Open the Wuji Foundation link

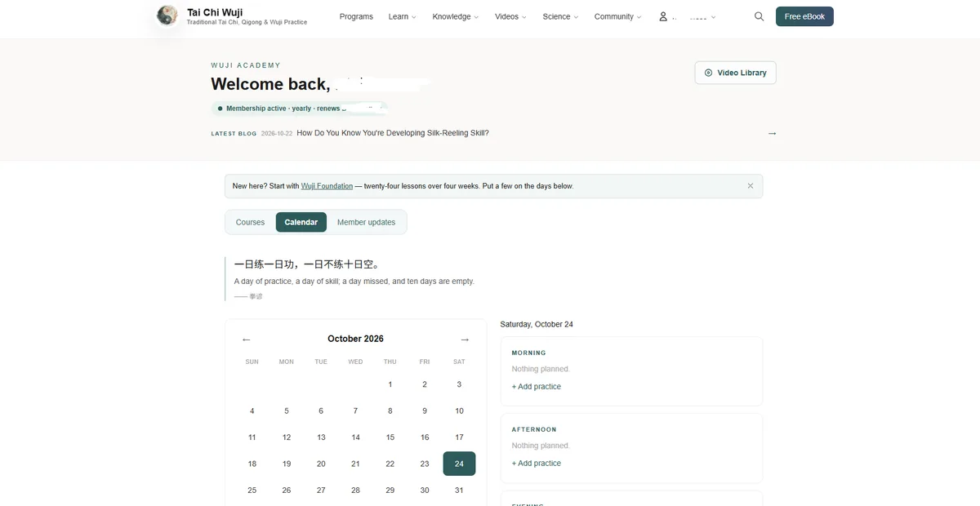[327, 186]
